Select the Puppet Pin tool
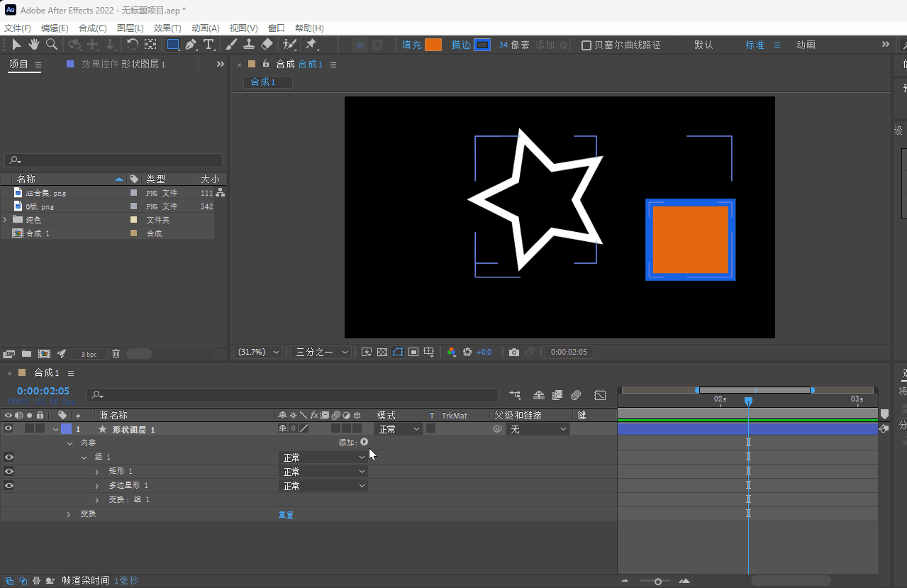The height and width of the screenshot is (588, 907). tap(311, 45)
